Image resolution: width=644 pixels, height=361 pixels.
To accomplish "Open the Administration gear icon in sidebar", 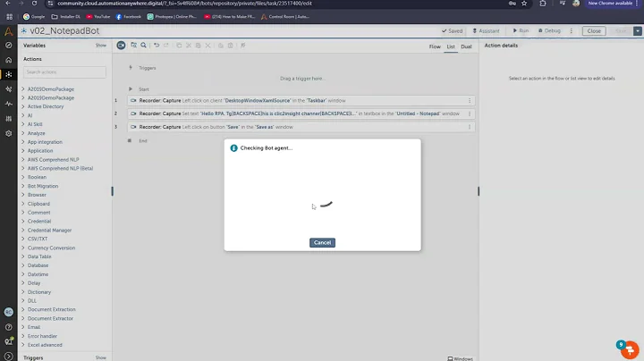I will point(8,133).
